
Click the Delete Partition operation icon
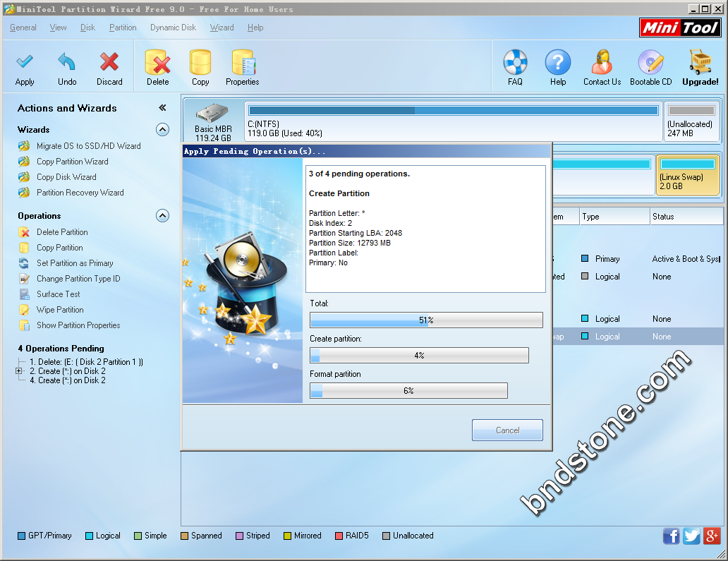24,232
